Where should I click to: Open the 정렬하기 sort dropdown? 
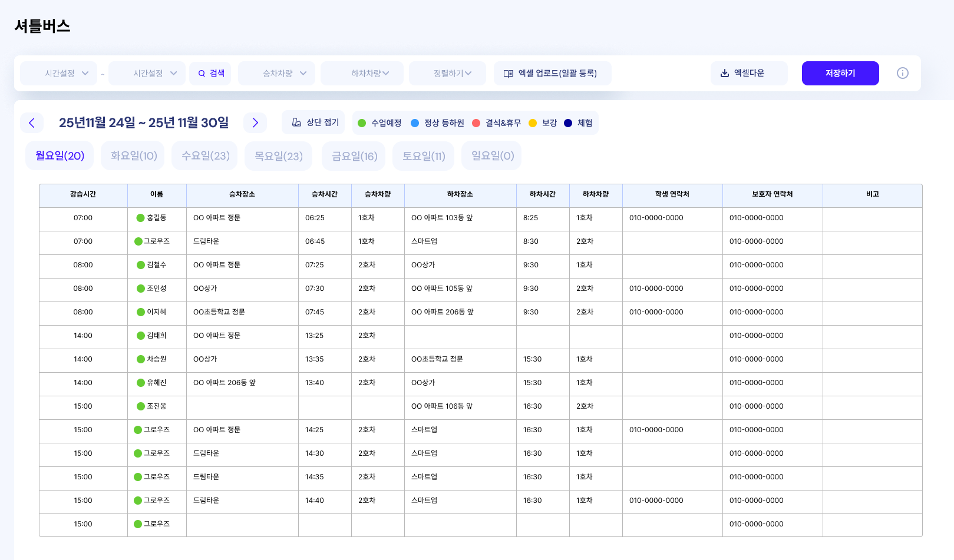[x=447, y=73]
